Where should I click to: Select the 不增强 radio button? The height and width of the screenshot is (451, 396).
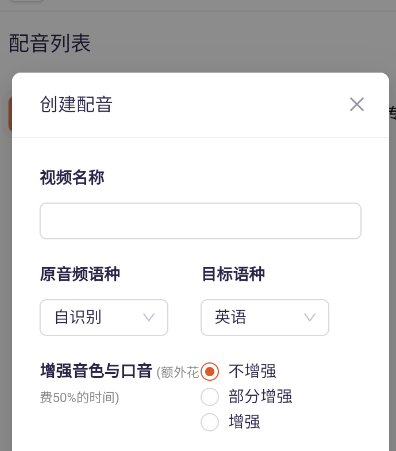point(210,371)
